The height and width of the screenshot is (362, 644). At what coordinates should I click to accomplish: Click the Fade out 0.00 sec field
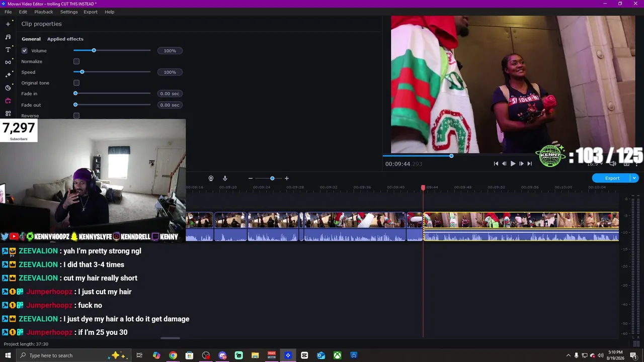[170, 105]
